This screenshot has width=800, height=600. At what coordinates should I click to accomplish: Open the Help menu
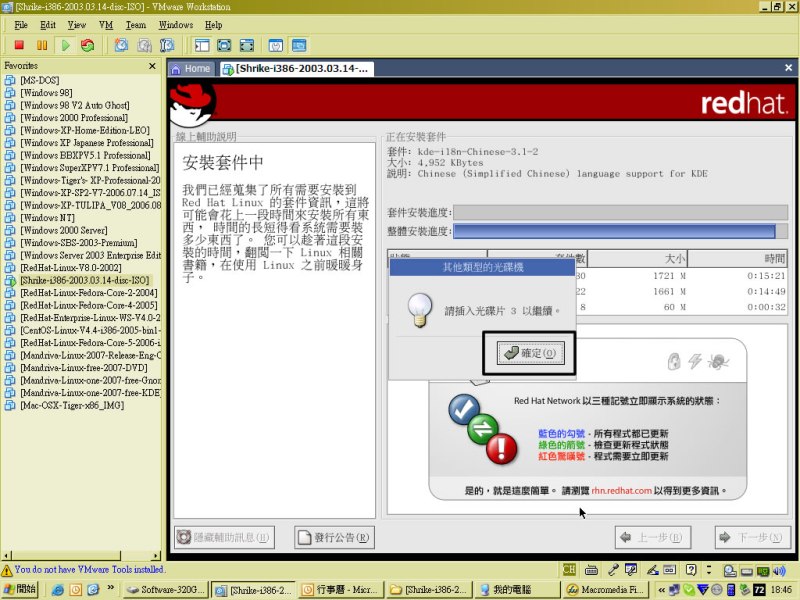tap(213, 25)
